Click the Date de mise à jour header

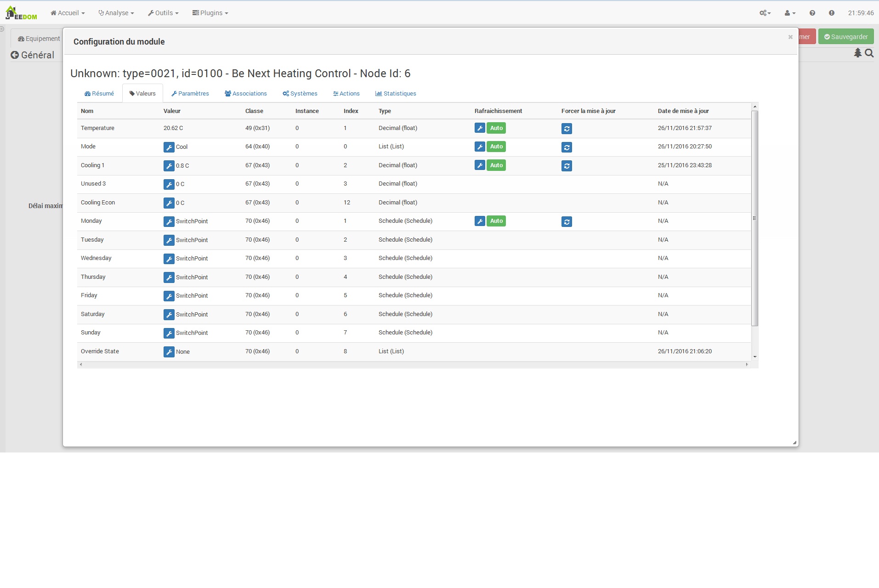click(683, 111)
